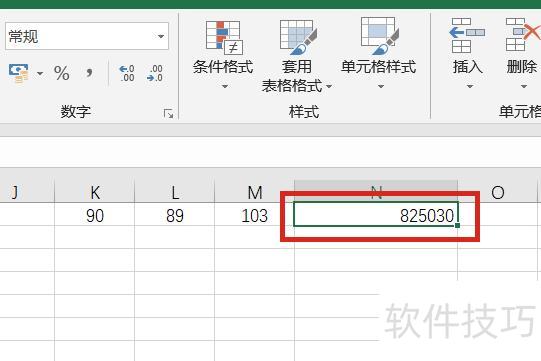Screen dimensions: 541x361
Task: Select cell containing 103
Action: [x=255, y=215]
